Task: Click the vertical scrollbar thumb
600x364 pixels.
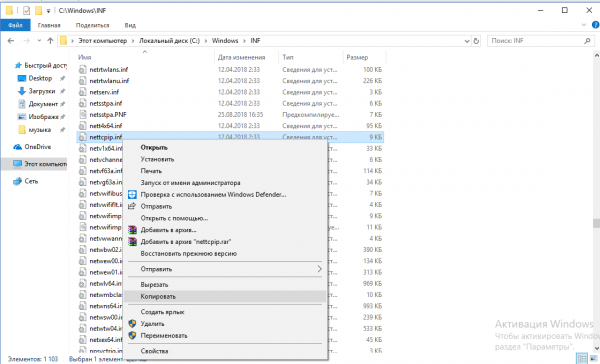Action: (x=596, y=223)
